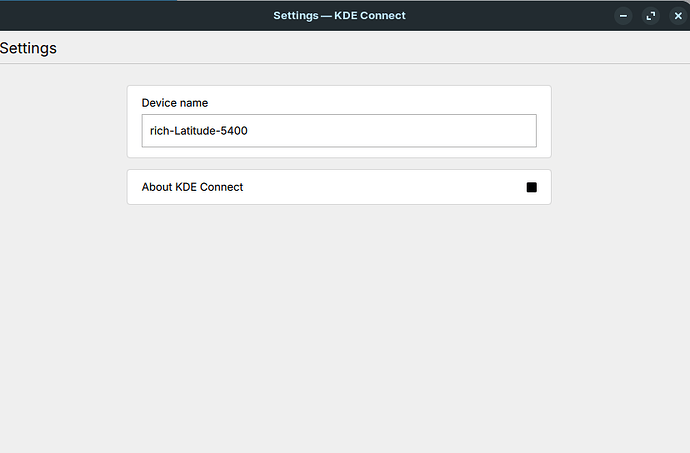Click the black square icon in About row
The width and height of the screenshot is (690, 453).
click(x=532, y=187)
